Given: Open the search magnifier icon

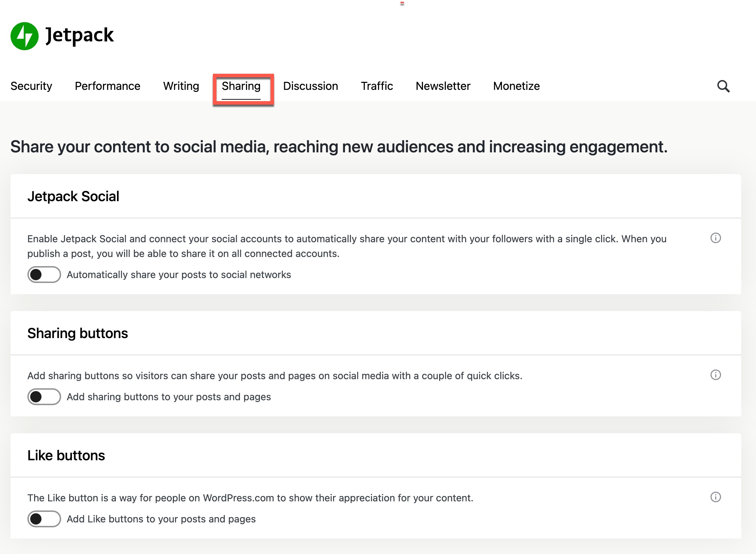Looking at the screenshot, I should click(723, 86).
